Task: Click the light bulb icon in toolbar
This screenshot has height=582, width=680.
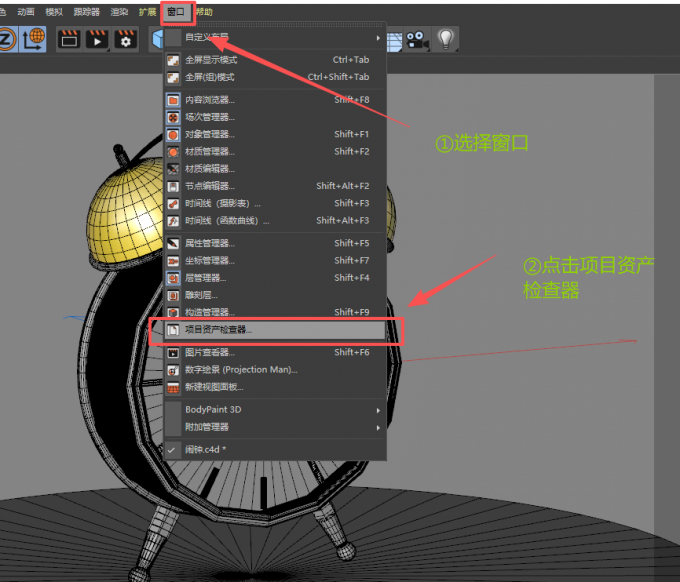Action: click(445, 39)
